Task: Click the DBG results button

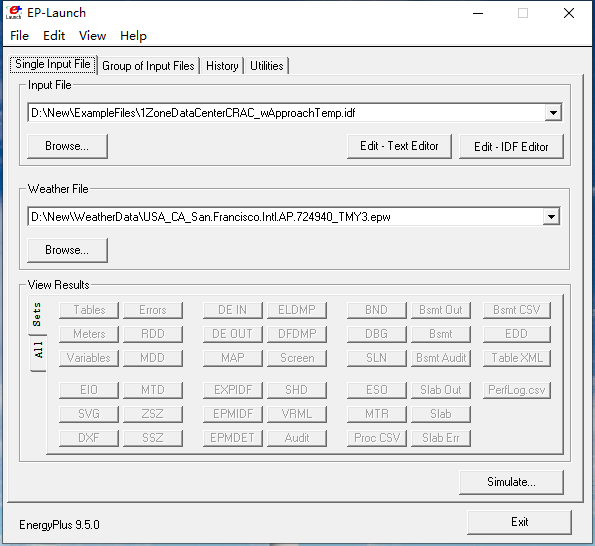Action: pos(376,334)
